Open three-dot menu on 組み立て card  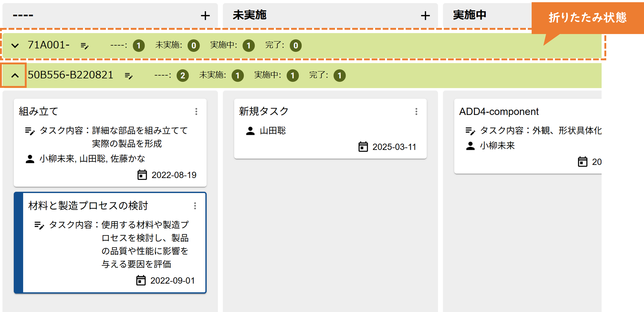[x=196, y=111]
